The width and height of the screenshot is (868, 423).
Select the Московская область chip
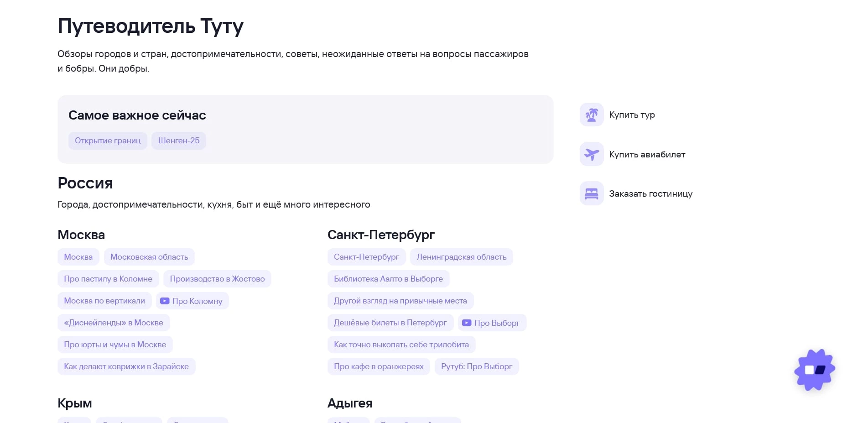149,257
